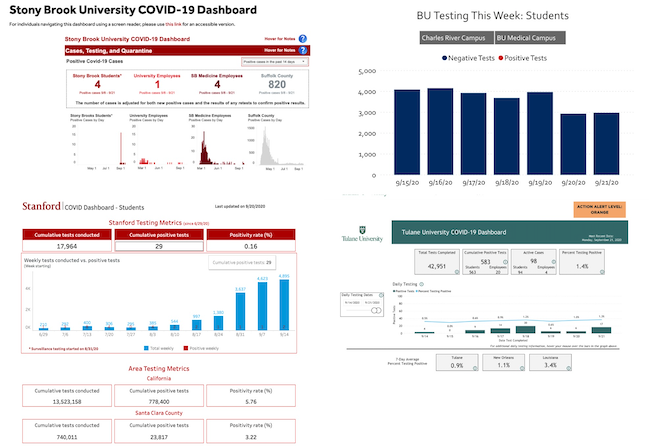This screenshot has width=649, height=446.
Task: Click the 9/15/20 bar in the BU chart
Action: click(x=407, y=132)
